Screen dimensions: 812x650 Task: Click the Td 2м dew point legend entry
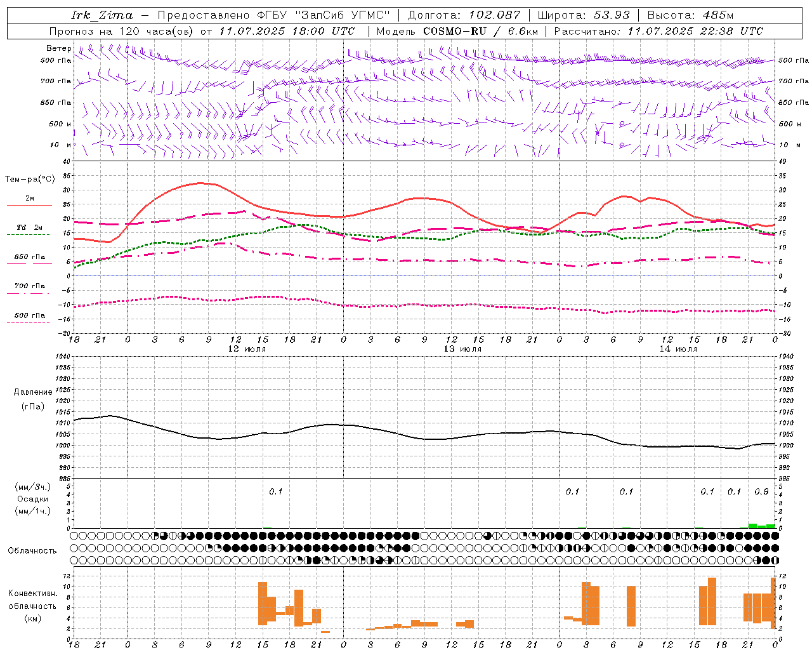pos(30,227)
